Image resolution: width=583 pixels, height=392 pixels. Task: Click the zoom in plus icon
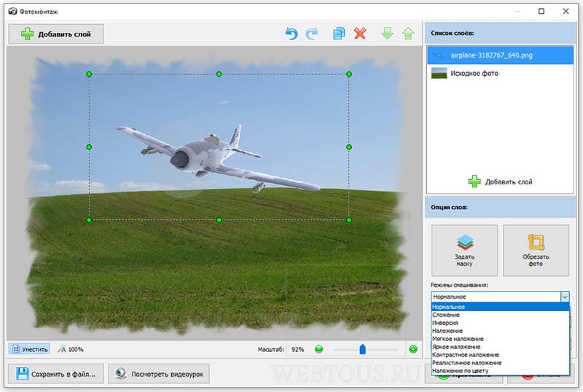[x=413, y=349]
